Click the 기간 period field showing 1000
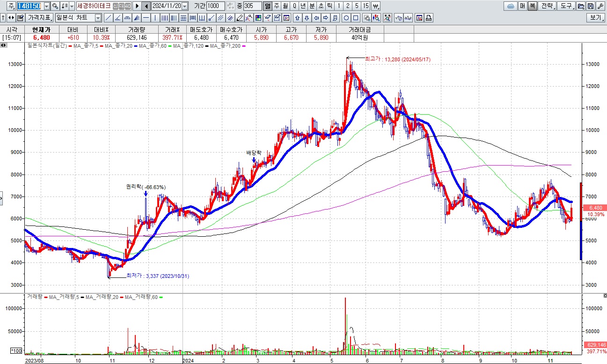The width and height of the screenshot is (607, 364). [x=215, y=6]
